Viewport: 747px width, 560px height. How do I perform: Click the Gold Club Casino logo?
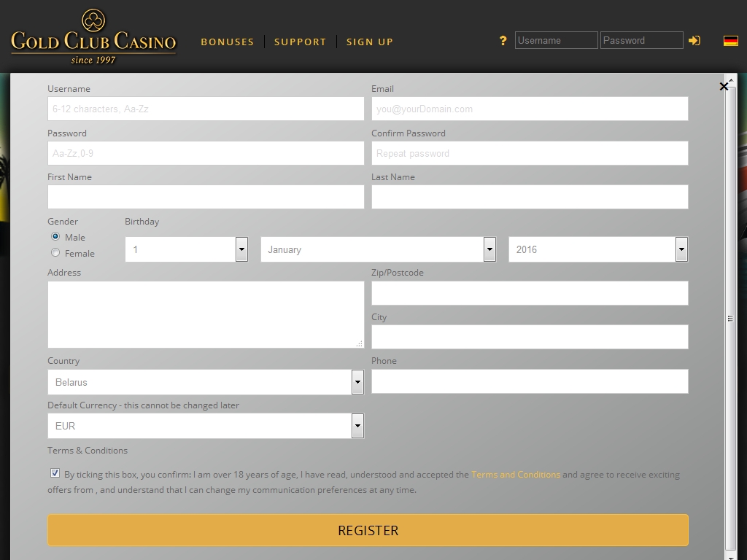click(93, 37)
